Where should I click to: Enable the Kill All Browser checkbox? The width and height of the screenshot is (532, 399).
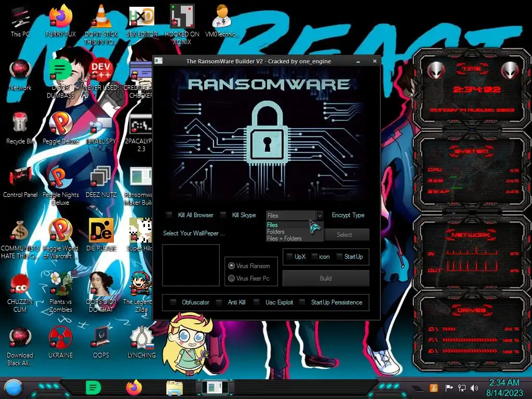coord(169,215)
